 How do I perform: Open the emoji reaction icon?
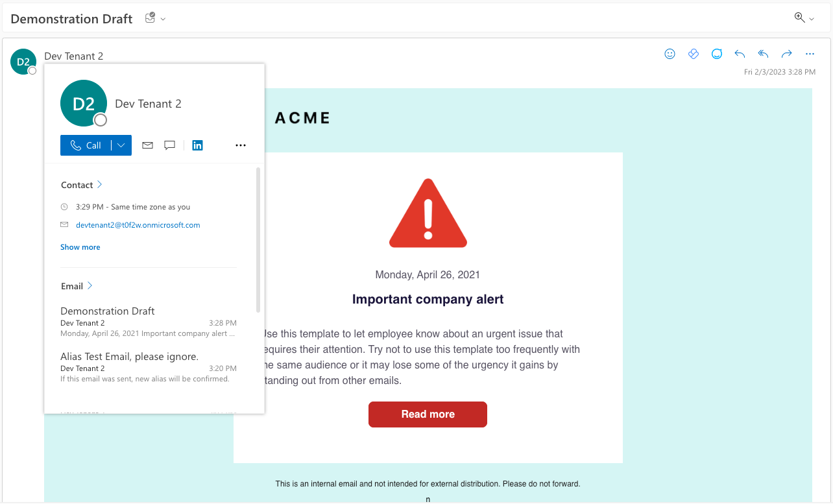point(670,54)
